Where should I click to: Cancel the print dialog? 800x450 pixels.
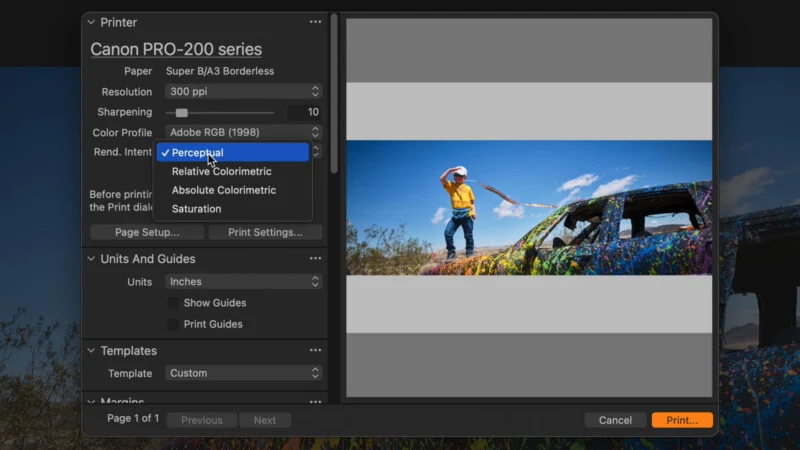[615, 420]
